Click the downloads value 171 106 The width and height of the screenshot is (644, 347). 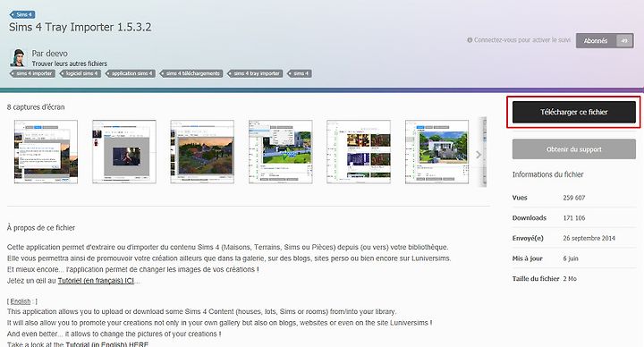[573, 218]
